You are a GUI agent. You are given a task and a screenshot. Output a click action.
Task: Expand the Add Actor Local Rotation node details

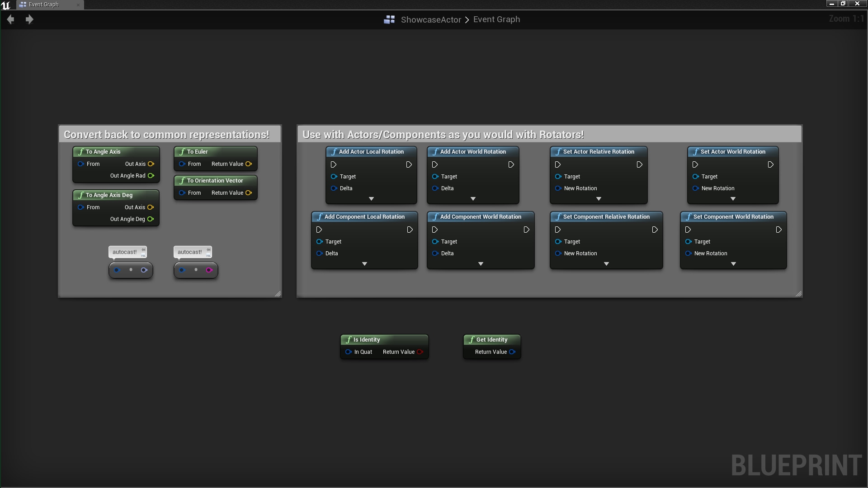point(371,198)
